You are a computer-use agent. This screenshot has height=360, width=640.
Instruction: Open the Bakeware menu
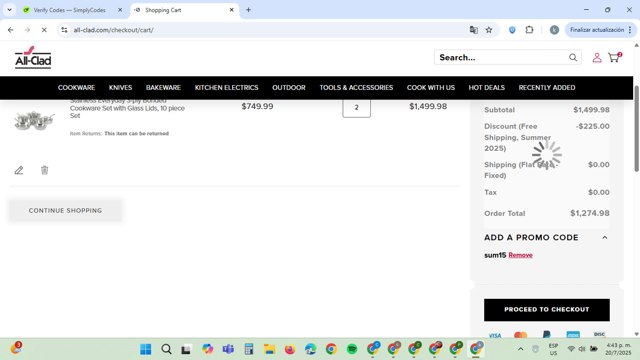pyautogui.click(x=163, y=88)
